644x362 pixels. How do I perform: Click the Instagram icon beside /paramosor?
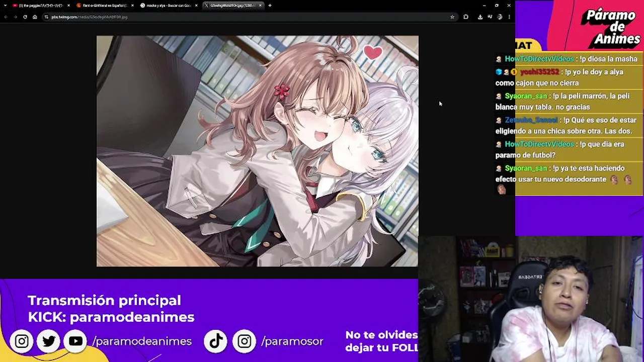pos(245,341)
